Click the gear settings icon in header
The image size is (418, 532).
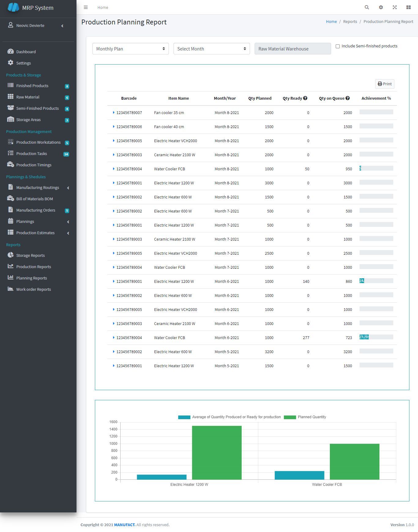(381, 7)
